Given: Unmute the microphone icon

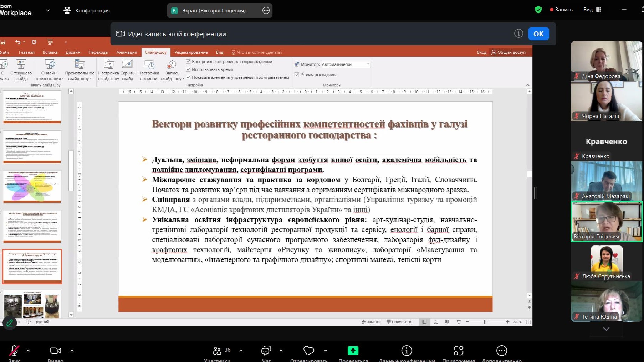Looking at the screenshot, I should click(x=14, y=351).
